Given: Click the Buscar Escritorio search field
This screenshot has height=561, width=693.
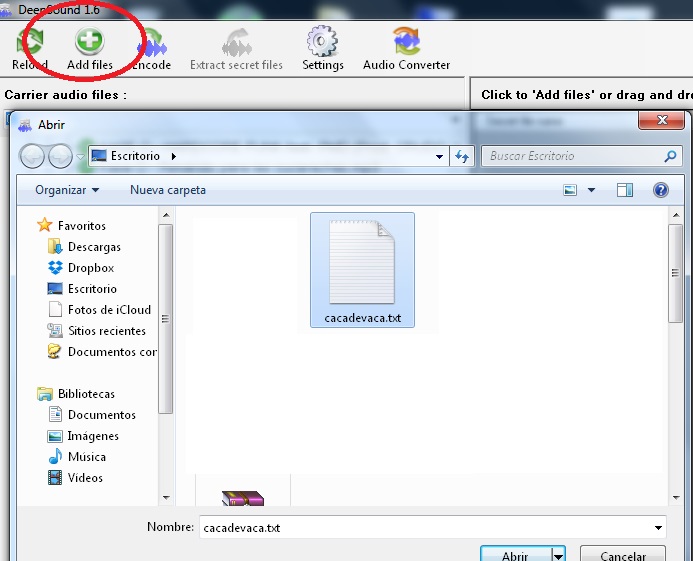Looking at the screenshot, I should pyautogui.click(x=572, y=156).
